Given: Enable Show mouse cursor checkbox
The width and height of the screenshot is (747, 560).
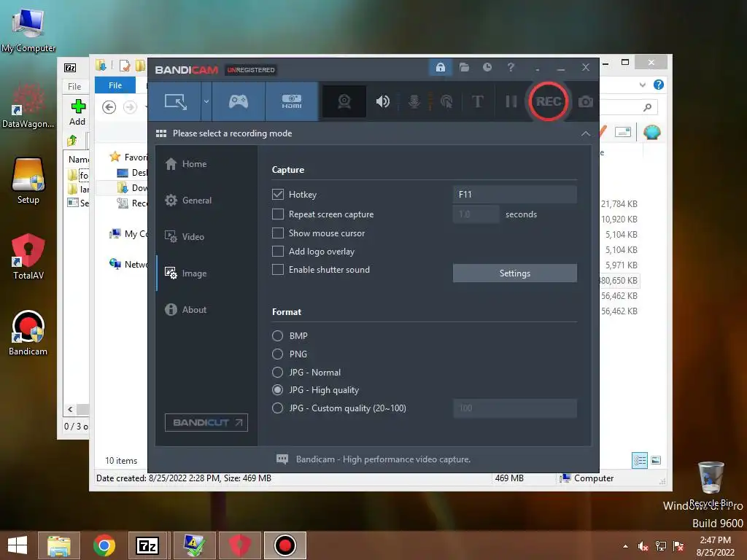Looking at the screenshot, I should [x=278, y=233].
